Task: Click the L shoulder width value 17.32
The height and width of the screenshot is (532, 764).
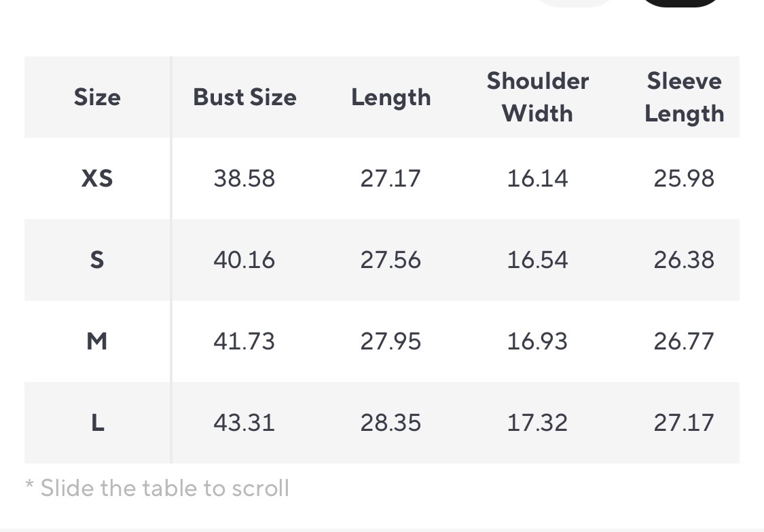Action: tap(537, 423)
